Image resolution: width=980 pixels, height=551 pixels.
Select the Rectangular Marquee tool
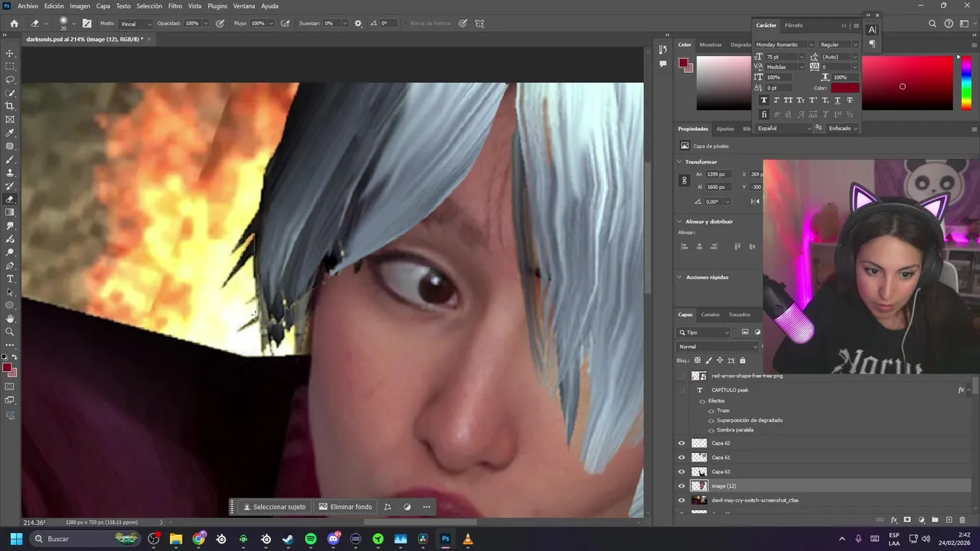click(10, 67)
